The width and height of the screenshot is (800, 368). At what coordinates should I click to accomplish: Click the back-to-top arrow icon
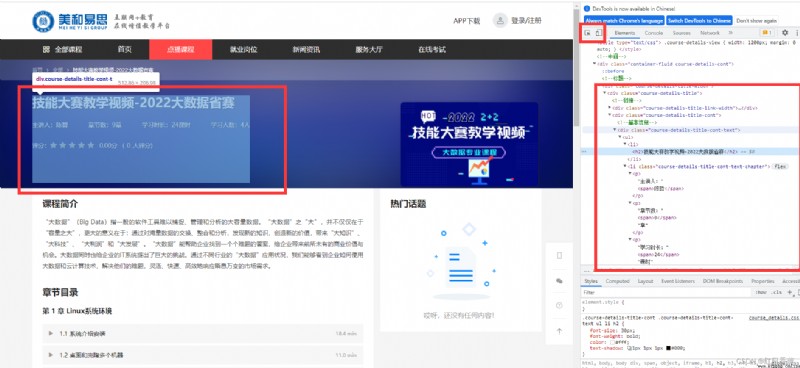559,331
